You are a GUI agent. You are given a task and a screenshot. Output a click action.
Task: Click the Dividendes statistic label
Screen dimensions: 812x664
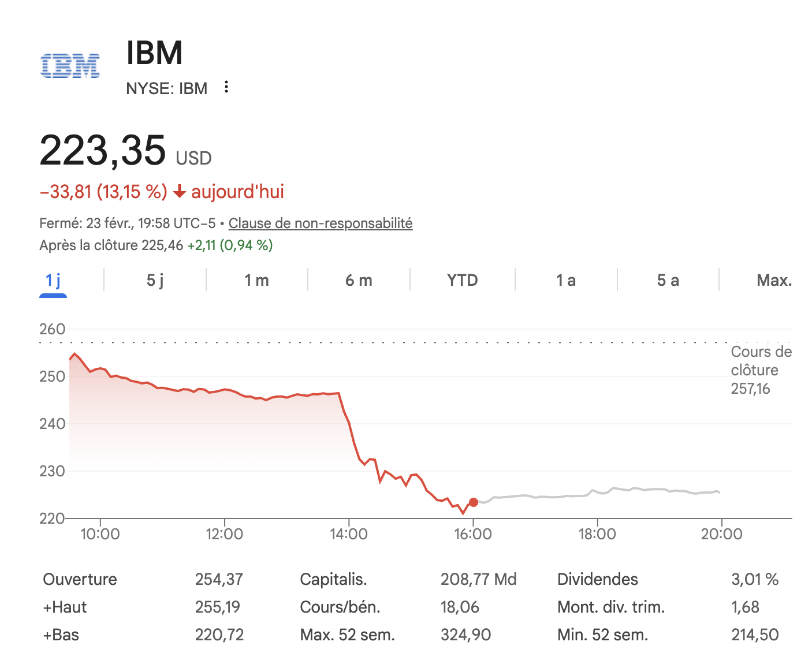click(597, 579)
